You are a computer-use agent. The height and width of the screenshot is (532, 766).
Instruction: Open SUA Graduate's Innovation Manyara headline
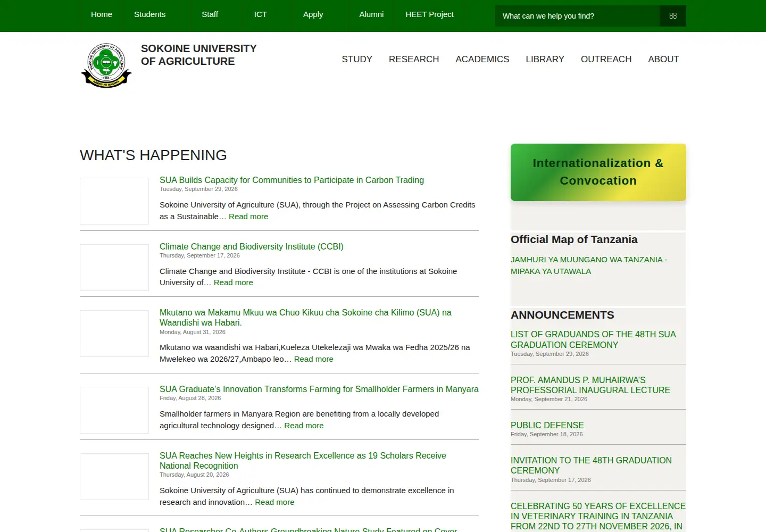(x=319, y=389)
